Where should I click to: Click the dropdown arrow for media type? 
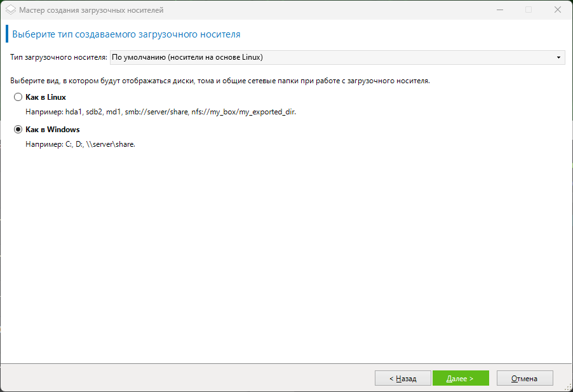click(558, 58)
